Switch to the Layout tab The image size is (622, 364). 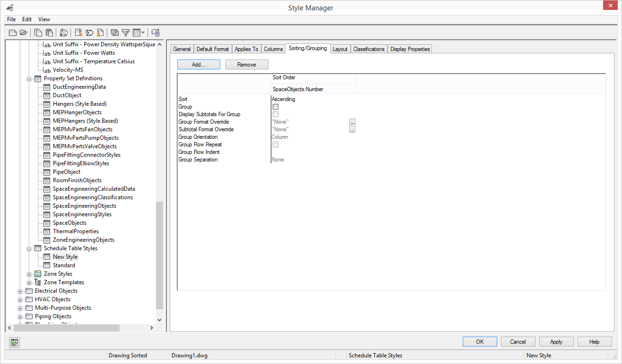[x=340, y=49]
